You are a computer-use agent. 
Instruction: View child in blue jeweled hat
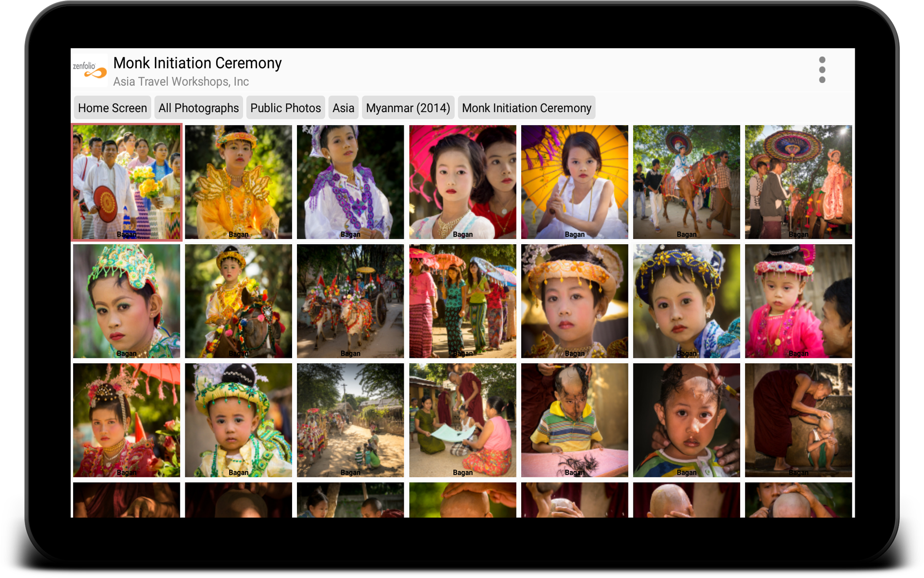click(x=686, y=301)
